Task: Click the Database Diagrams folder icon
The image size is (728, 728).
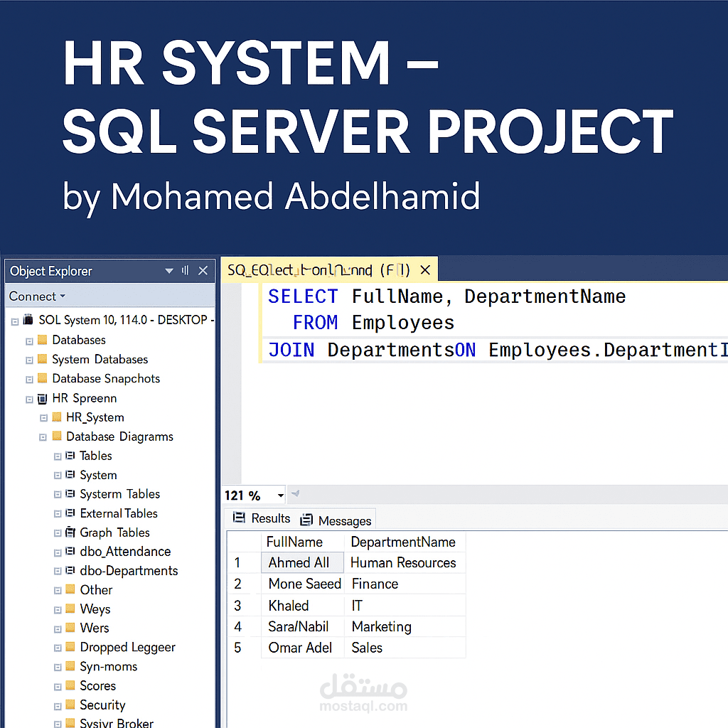Action: tap(57, 436)
